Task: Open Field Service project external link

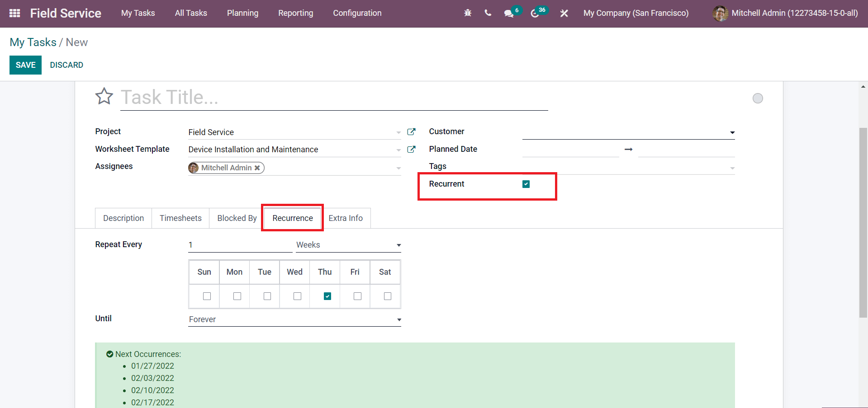Action: [x=411, y=132]
